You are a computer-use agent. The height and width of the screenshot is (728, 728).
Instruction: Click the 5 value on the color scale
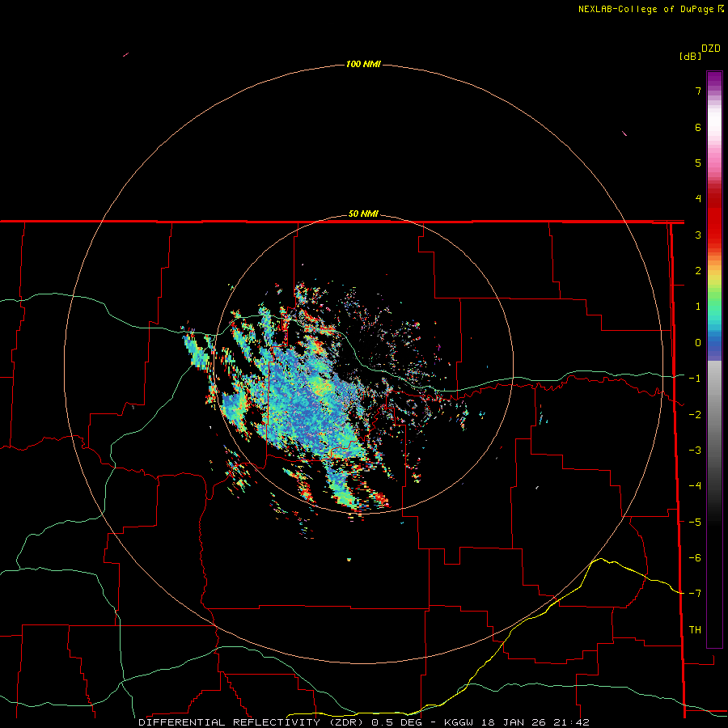click(x=698, y=163)
